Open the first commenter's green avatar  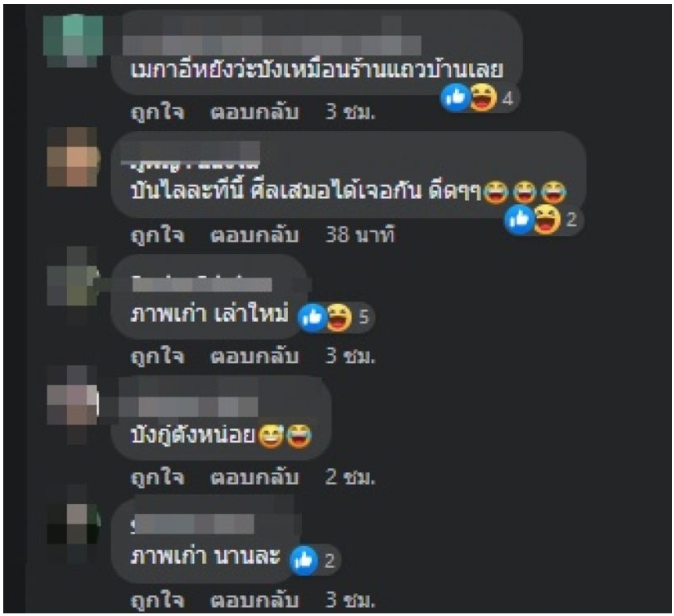click(x=72, y=40)
